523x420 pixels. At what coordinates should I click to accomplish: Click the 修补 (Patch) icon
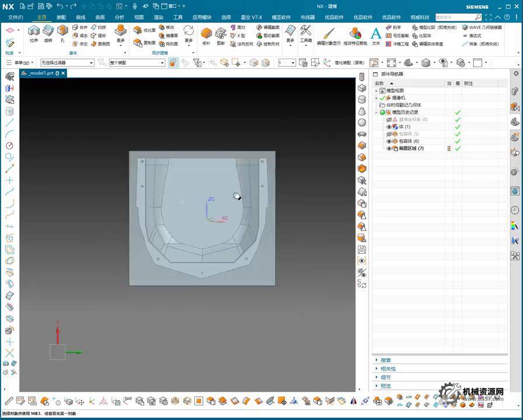[x=206, y=34]
